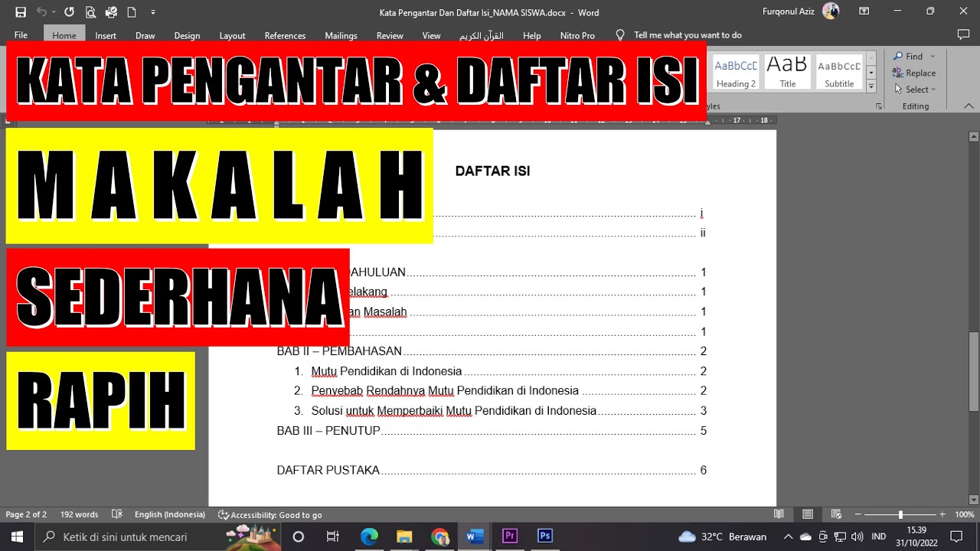Open the Design ribbon tab
The image size is (980, 551).
(x=187, y=35)
